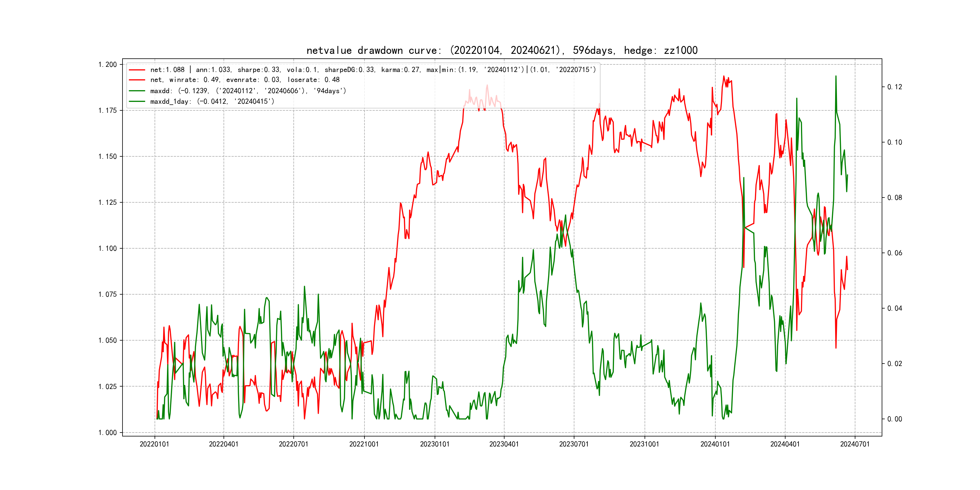
Task: Click red swatch beside winrate legend entry
Action: point(137,80)
